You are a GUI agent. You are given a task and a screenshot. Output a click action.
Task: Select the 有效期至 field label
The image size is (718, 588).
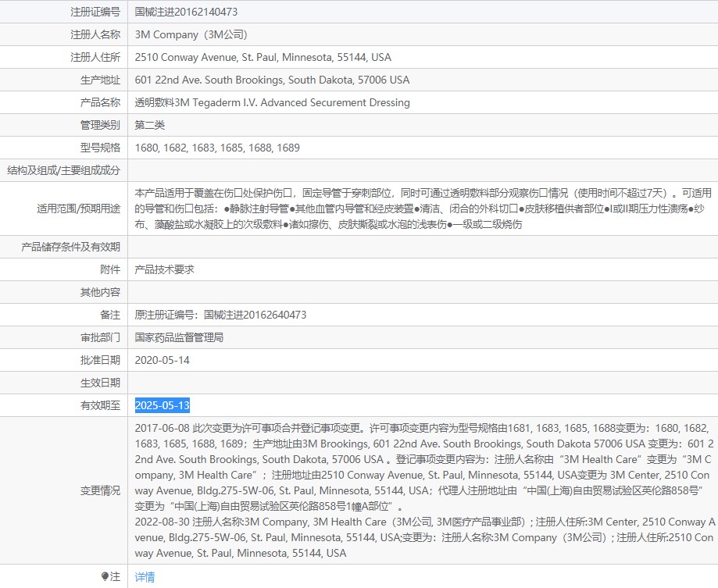click(100, 405)
